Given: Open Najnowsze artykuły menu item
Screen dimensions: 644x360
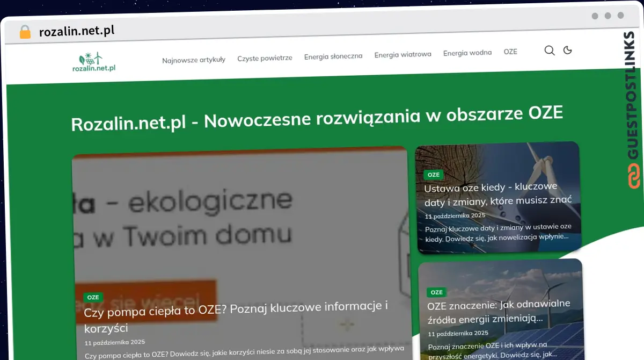Looking at the screenshot, I should coord(194,60).
